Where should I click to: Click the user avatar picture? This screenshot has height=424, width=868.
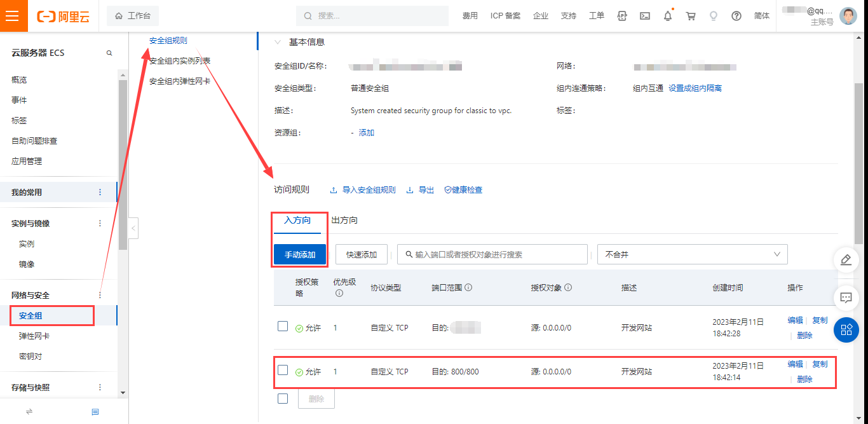coord(848,16)
